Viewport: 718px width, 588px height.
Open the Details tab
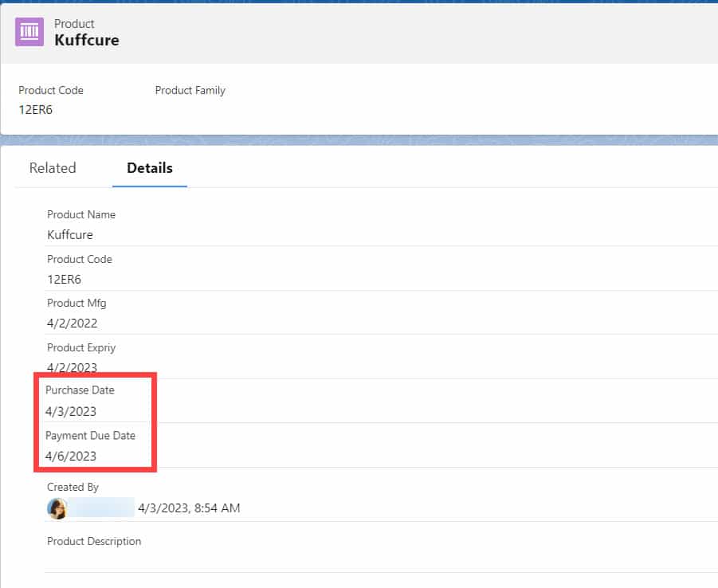click(x=149, y=168)
